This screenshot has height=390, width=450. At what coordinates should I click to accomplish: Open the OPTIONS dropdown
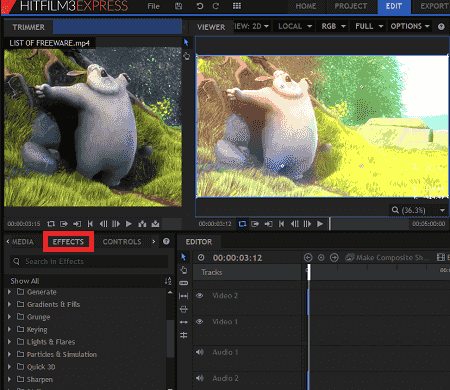410,26
